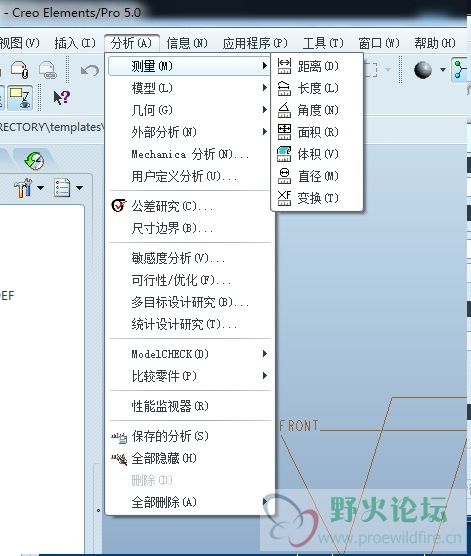Viewport: 471px width, 556px height.
Task: Open the Tools (工具) menu
Action: (x=323, y=43)
